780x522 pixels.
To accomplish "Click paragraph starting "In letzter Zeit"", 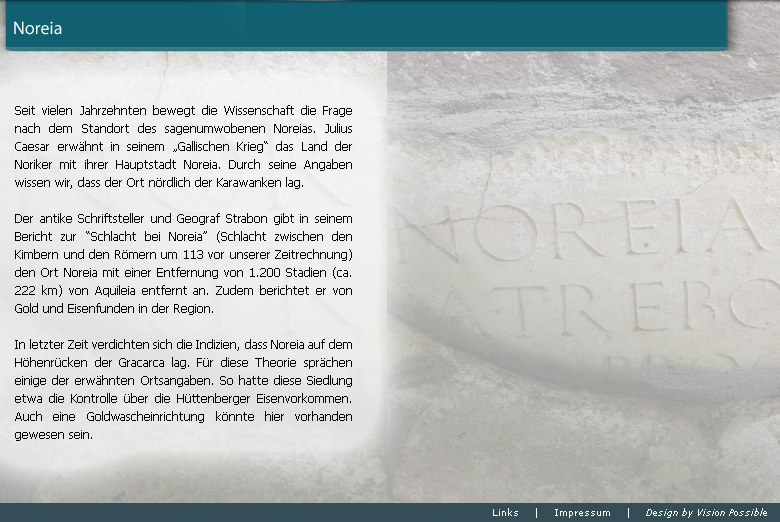I will [x=183, y=389].
